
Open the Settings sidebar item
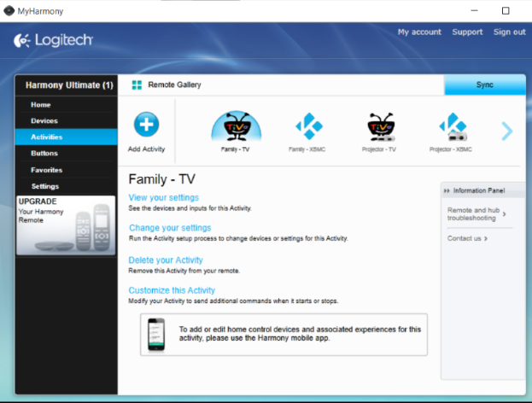(x=66, y=186)
